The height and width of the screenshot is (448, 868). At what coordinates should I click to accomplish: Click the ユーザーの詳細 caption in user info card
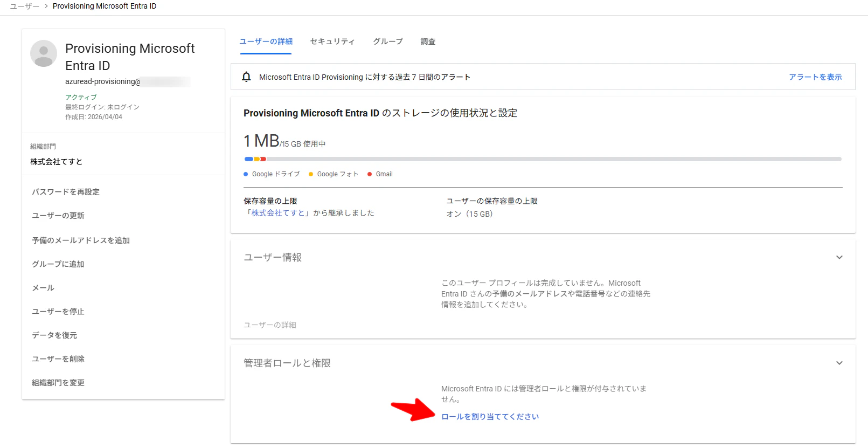[x=270, y=325]
